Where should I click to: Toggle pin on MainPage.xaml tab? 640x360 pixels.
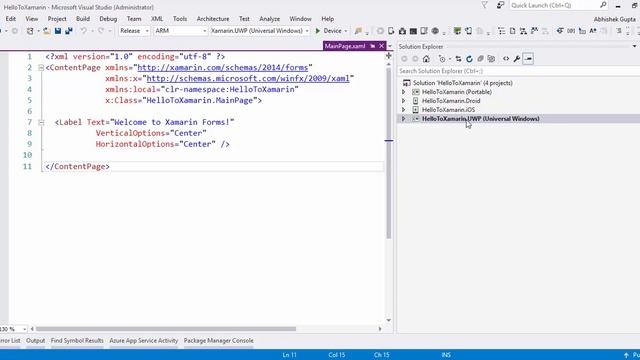tap(373, 46)
